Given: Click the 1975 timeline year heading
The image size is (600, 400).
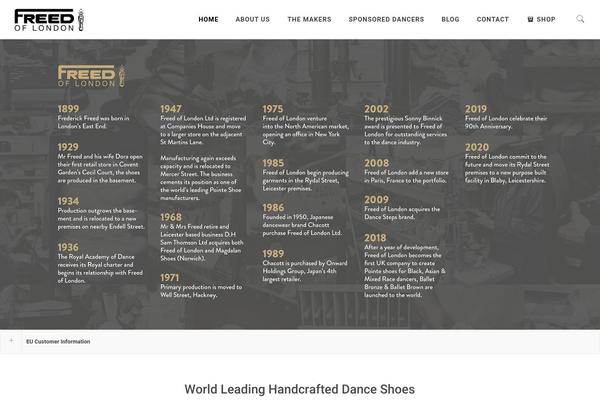Looking at the screenshot, I should point(273,109).
